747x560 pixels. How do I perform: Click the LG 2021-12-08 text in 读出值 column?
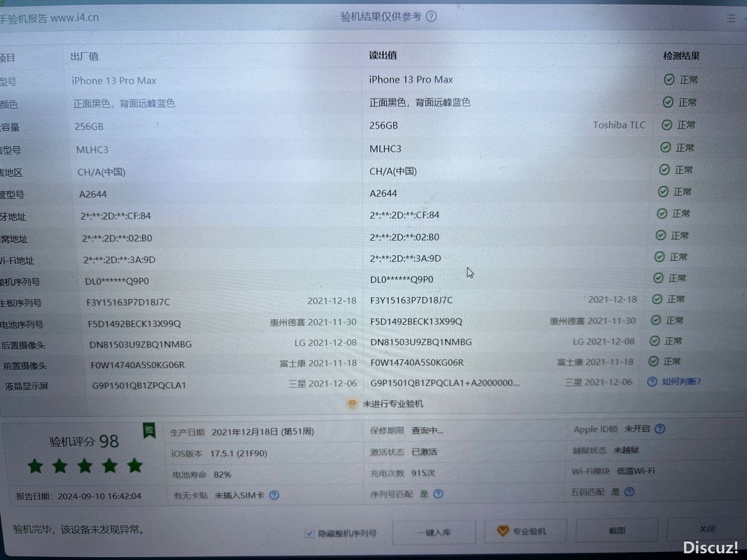(603, 341)
